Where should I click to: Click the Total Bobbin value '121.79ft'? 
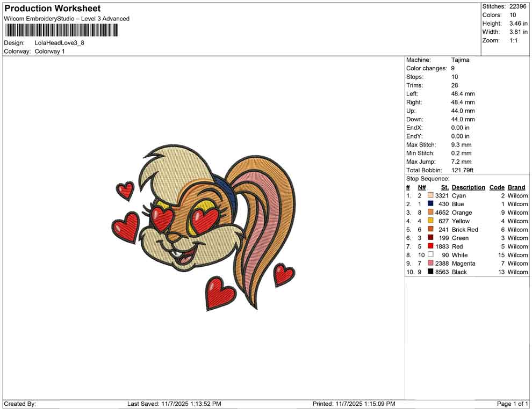coord(462,170)
